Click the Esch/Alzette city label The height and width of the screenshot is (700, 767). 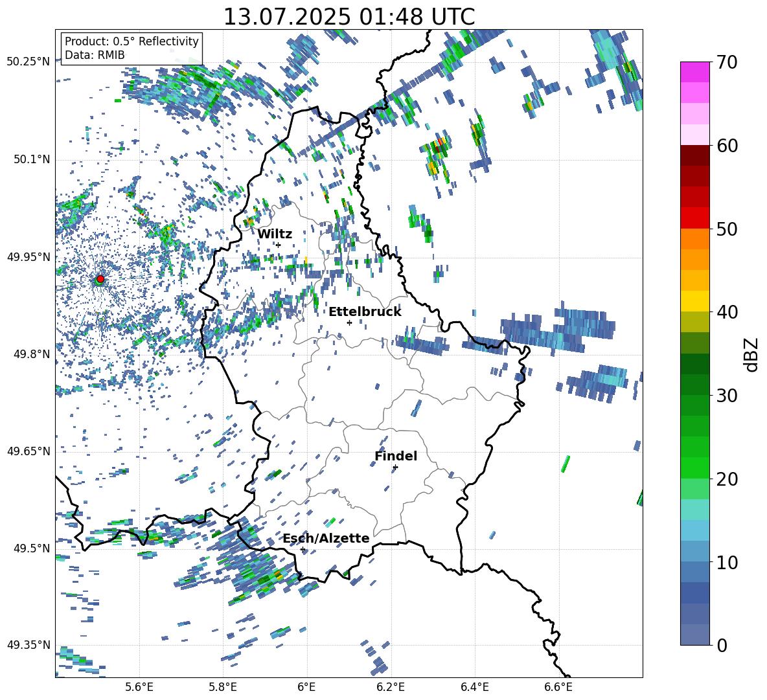[x=326, y=538]
